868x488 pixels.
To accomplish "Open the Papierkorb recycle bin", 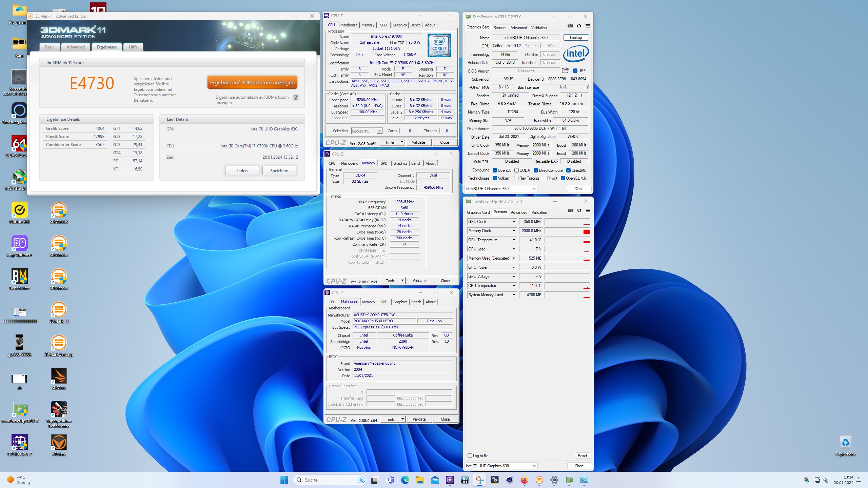I will (845, 445).
